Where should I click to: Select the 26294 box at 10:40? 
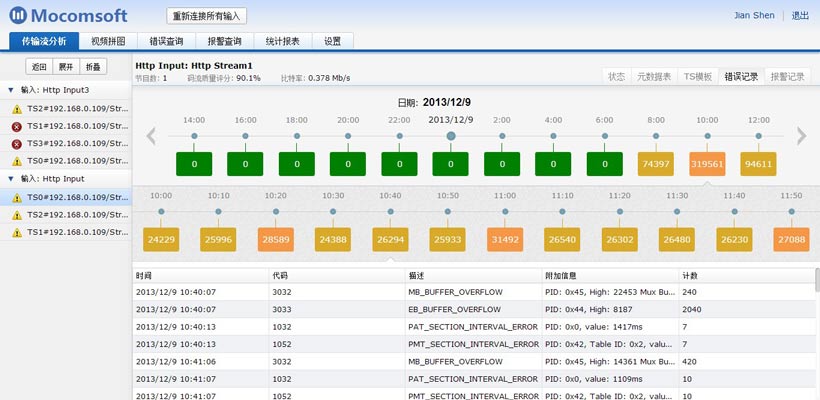click(391, 239)
